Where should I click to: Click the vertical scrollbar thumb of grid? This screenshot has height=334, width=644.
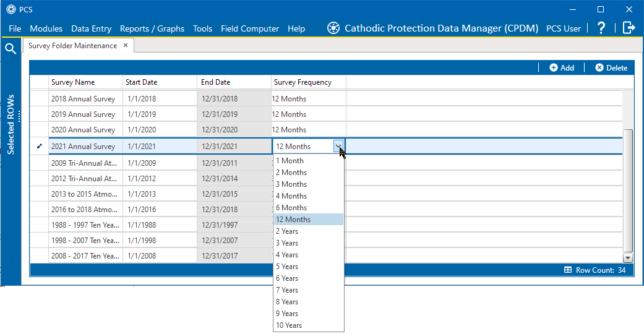tap(627, 191)
